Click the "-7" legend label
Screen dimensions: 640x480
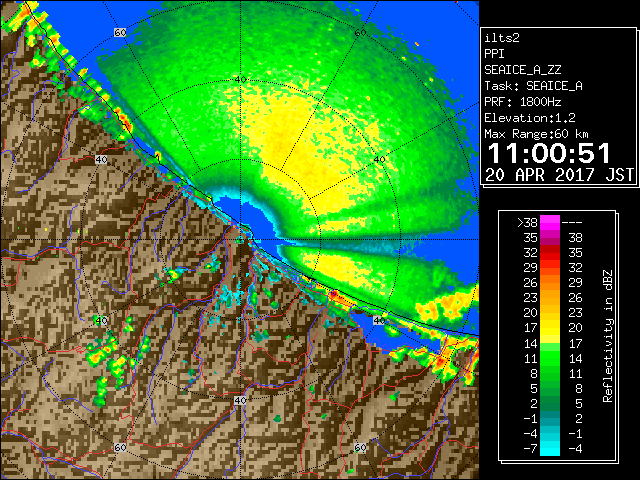click(x=530, y=448)
